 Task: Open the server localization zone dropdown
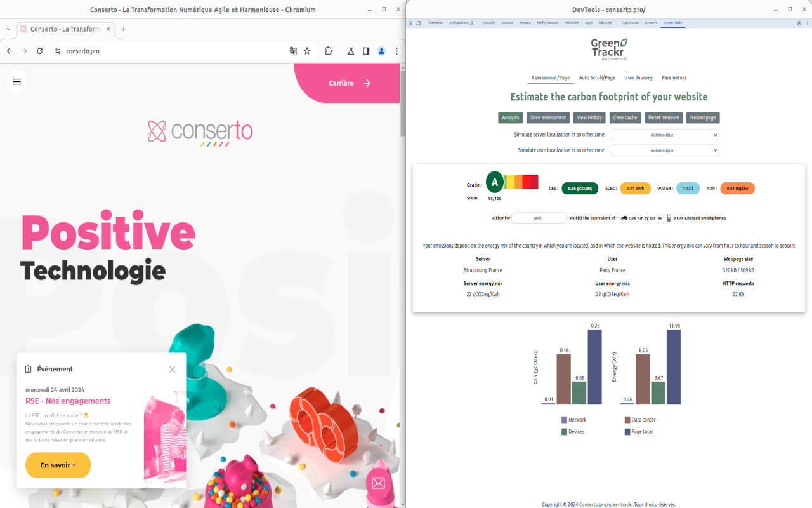click(x=664, y=134)
